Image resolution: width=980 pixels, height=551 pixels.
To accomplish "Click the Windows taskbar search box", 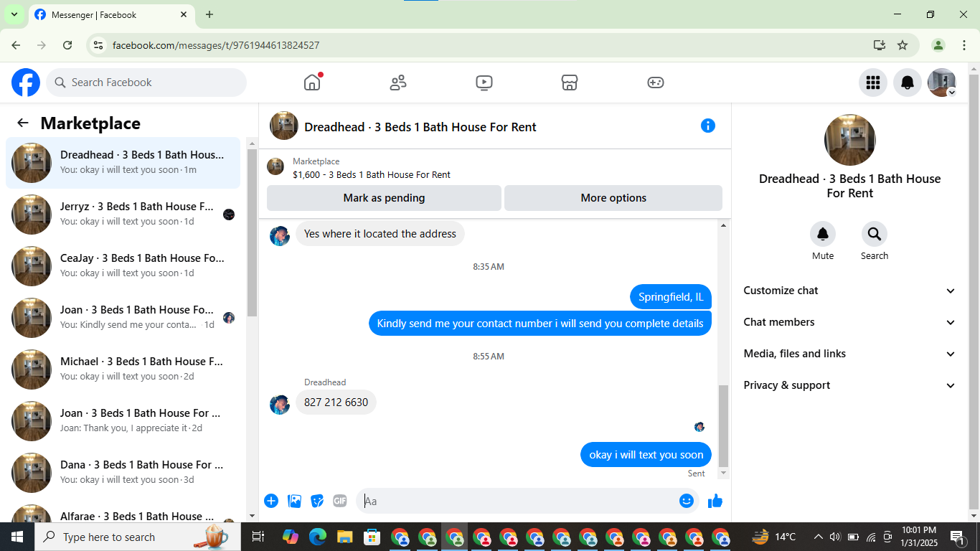I will (136, 537).
